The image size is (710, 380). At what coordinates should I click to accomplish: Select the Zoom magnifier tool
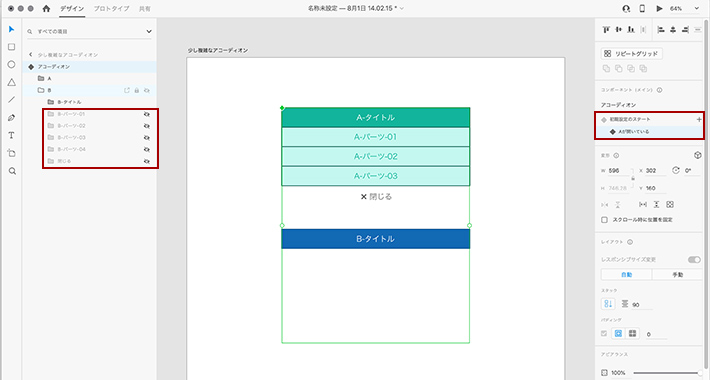tap(12, 171)
